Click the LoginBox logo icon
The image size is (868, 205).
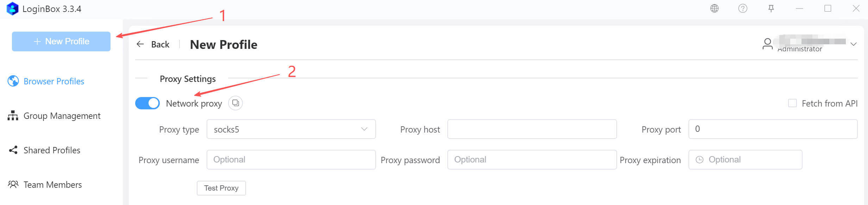pos(12,9)
